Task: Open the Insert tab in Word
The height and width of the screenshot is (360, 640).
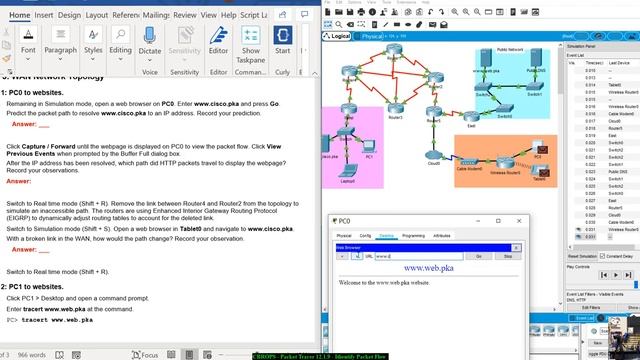Action: pyautogui.click(x=44, y=15)
